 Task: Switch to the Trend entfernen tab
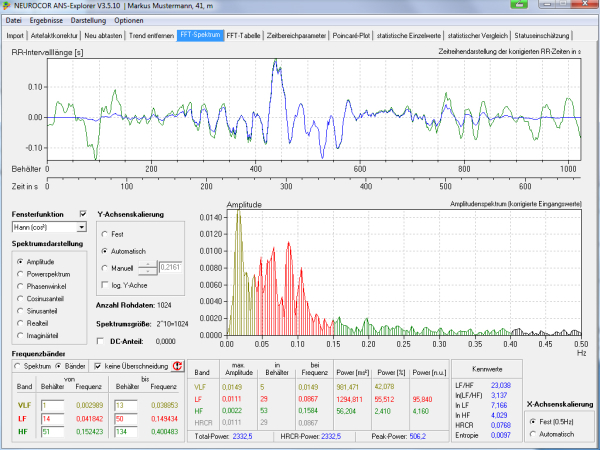coord(151,36)
